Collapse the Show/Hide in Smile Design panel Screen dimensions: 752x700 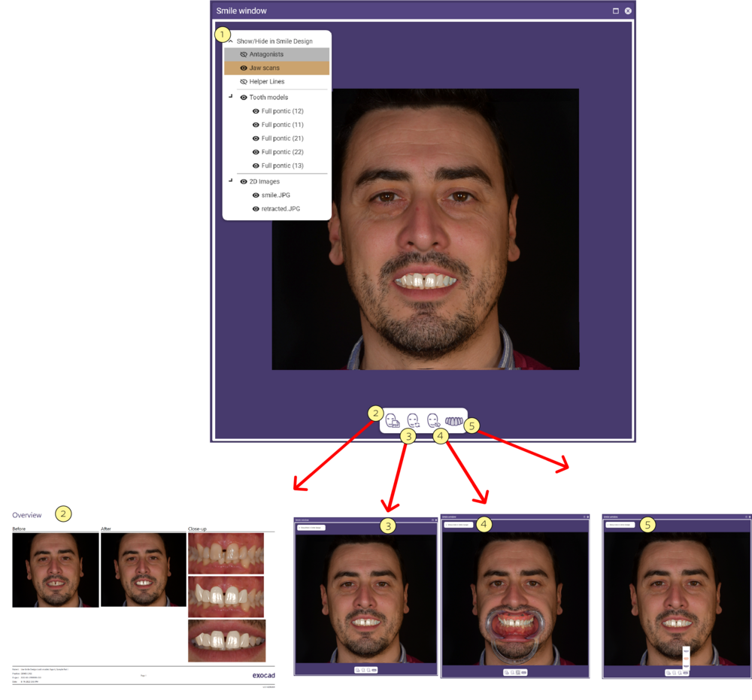(x=231, y=41)
